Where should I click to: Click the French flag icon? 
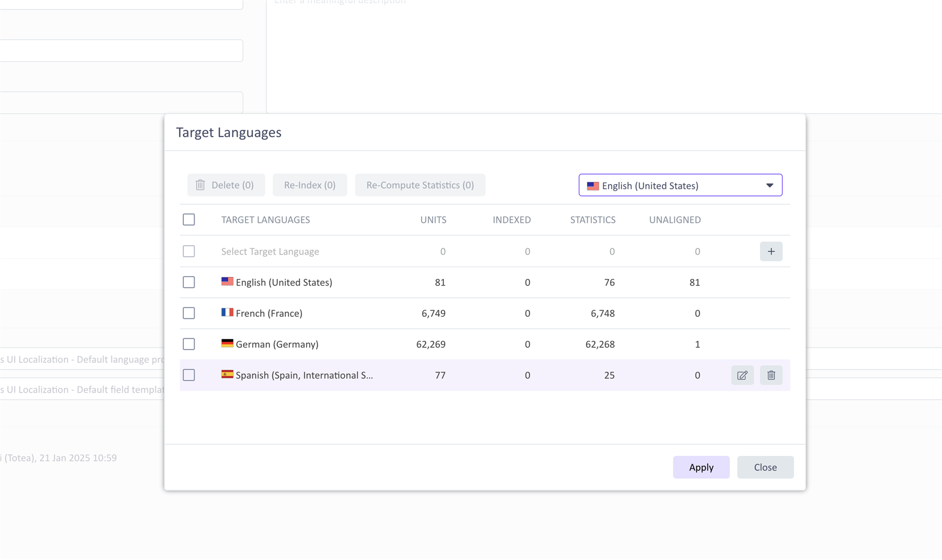point(227,313)
